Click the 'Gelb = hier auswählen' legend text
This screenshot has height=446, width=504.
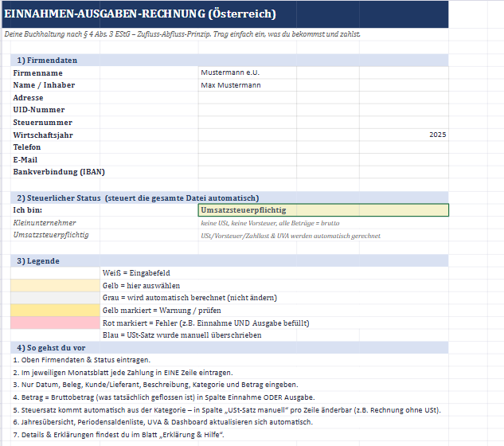(141, 286)
